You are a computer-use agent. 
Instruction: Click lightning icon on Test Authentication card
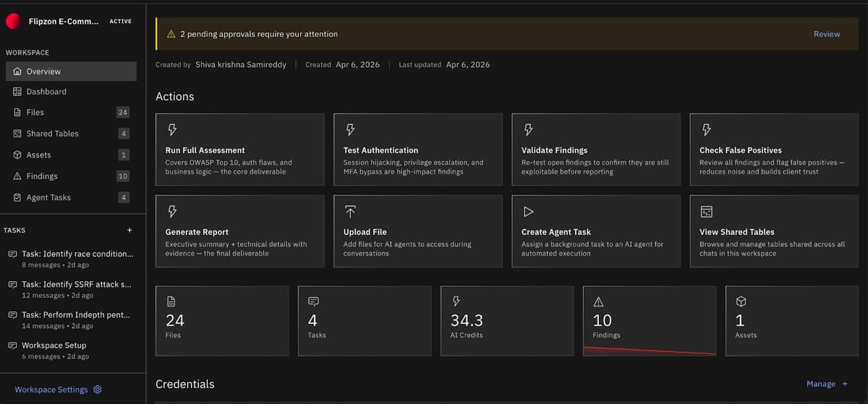[x=350, y=129]
